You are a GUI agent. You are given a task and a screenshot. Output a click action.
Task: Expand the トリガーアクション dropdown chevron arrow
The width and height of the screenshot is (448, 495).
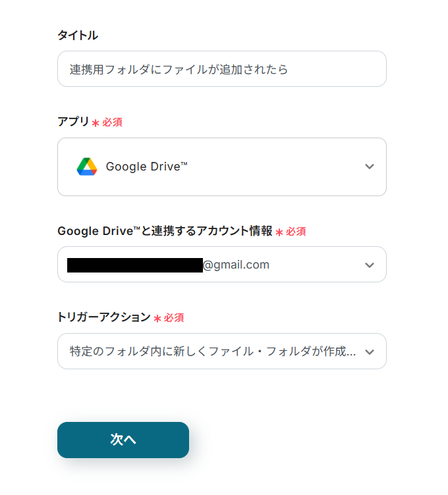[370, 352]
